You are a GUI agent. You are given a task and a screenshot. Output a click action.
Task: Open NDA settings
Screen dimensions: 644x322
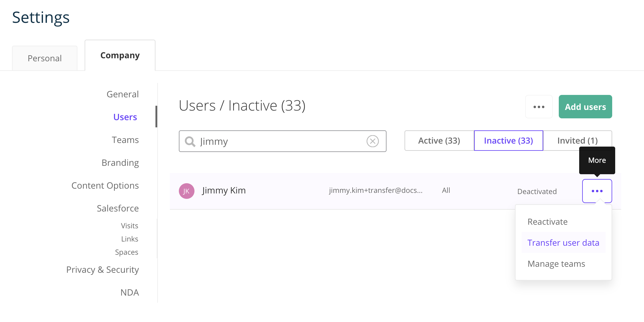(129, 292)
